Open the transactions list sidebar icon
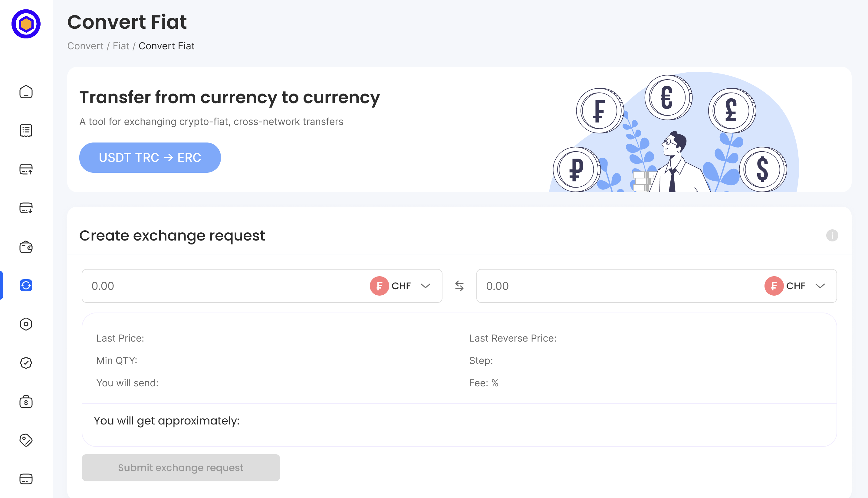This screenshot has width=868, height=498. (x=26, y=130)
